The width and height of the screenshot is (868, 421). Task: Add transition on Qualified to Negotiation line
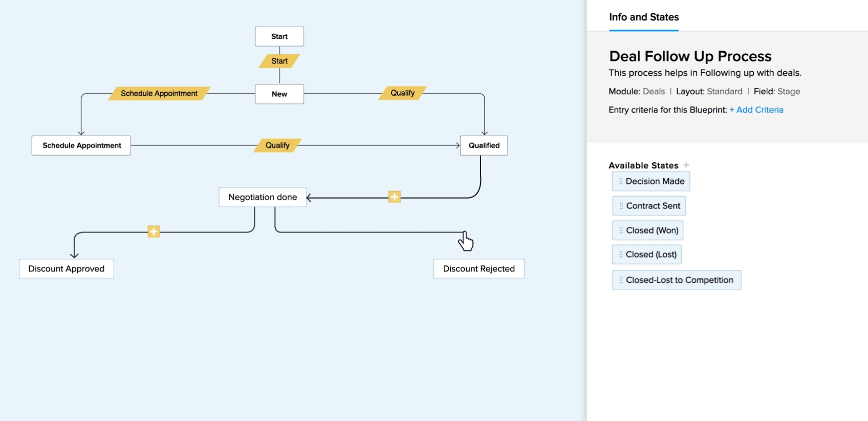(x=394, y=197)
